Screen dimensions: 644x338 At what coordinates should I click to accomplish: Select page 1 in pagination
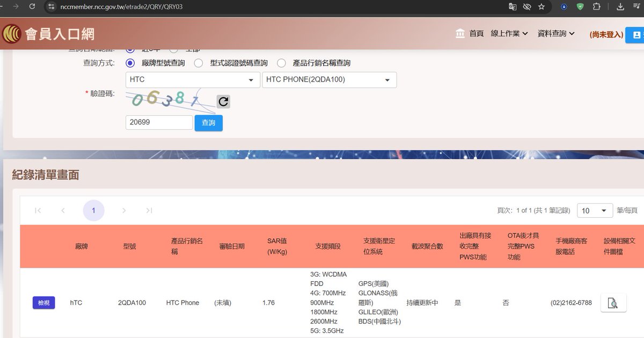93,210
